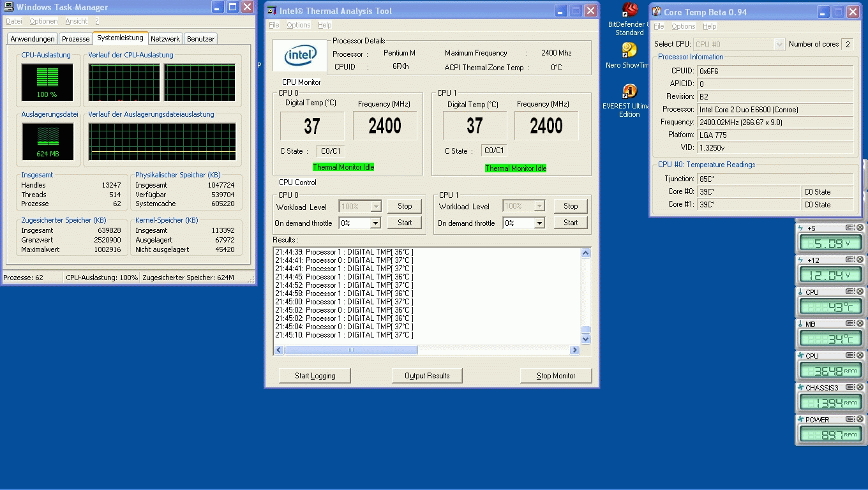This screenshot has height=490, width=868.
Task: Start the CPU 0 workload
Action: coord(405,223)
